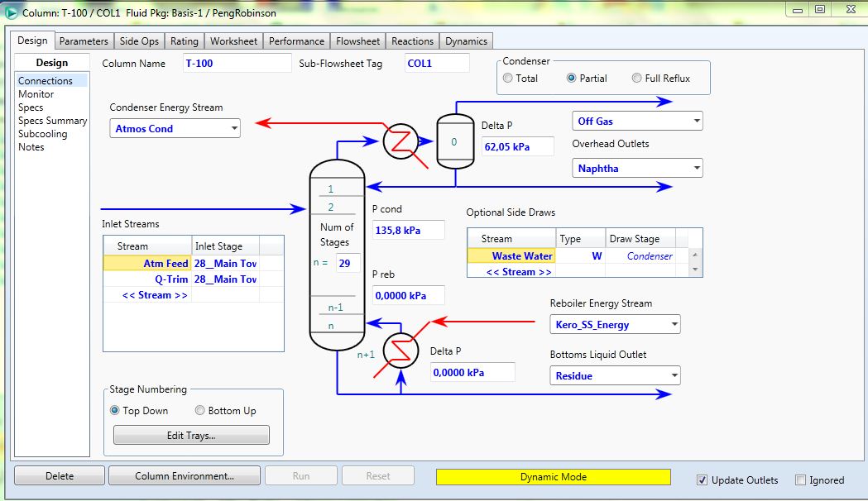
Task: Click the distillation column tower graphic
Action: click(x=337, y=256)
